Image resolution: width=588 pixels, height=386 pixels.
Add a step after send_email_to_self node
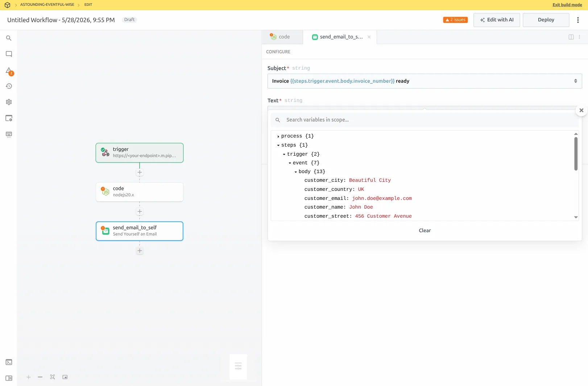[140, 251]
